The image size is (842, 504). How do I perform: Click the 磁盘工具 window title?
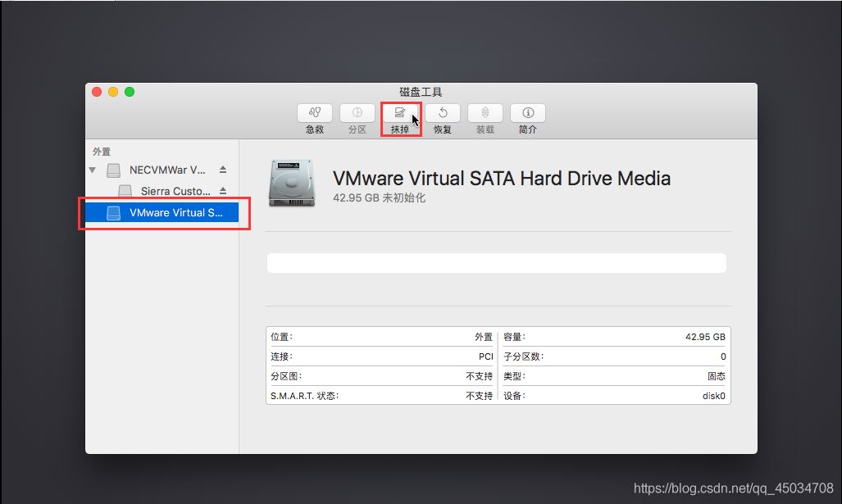pos(421,92)
